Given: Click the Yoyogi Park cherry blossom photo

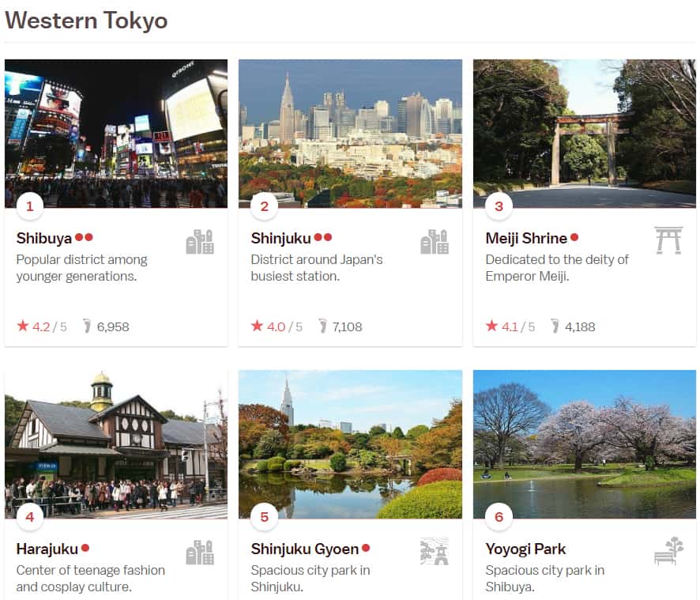Looking at the screenshot, I should [584, 443].
